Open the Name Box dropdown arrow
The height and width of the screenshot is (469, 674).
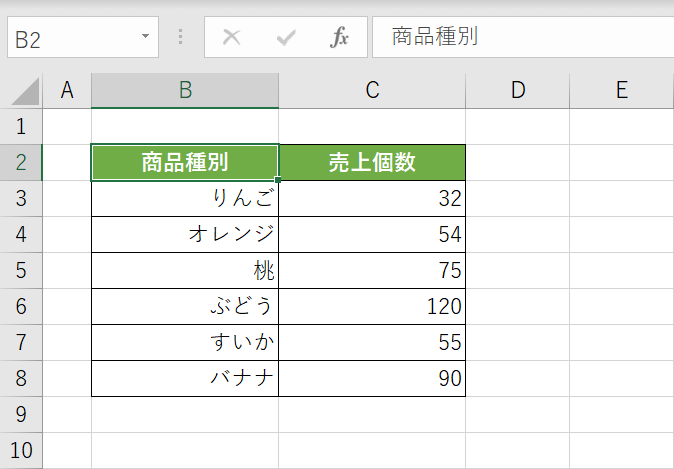pos(146,38)
